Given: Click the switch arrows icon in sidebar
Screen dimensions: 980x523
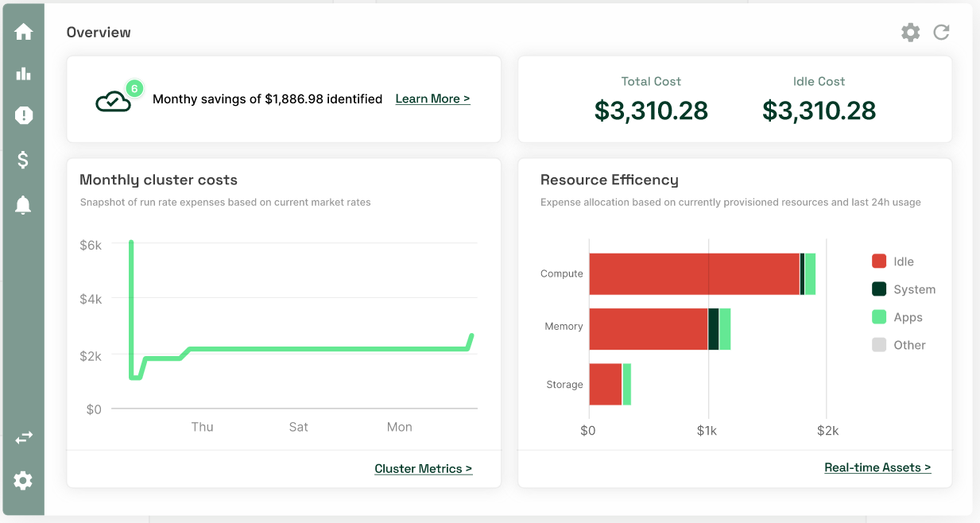Looking at the screenshot, I should tap(23, 437).
